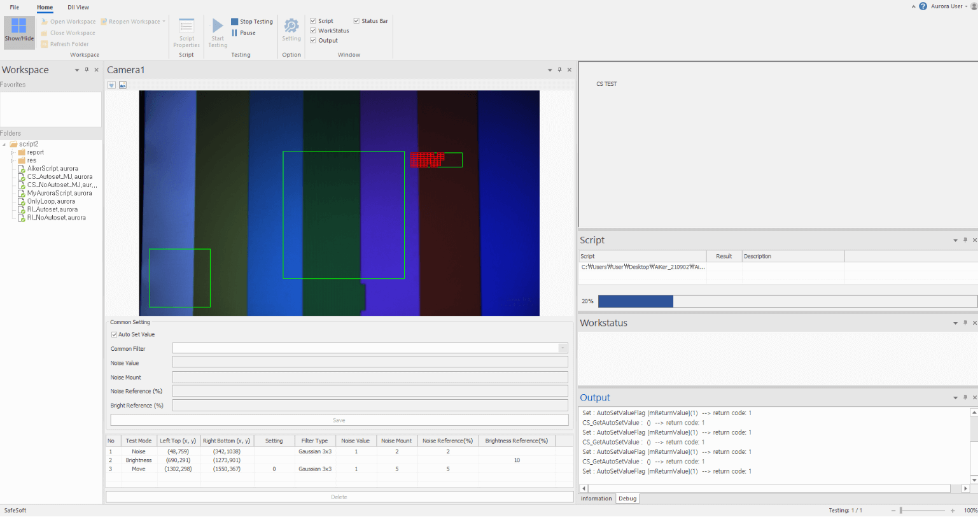Click the Delete button

click(339, 497)
